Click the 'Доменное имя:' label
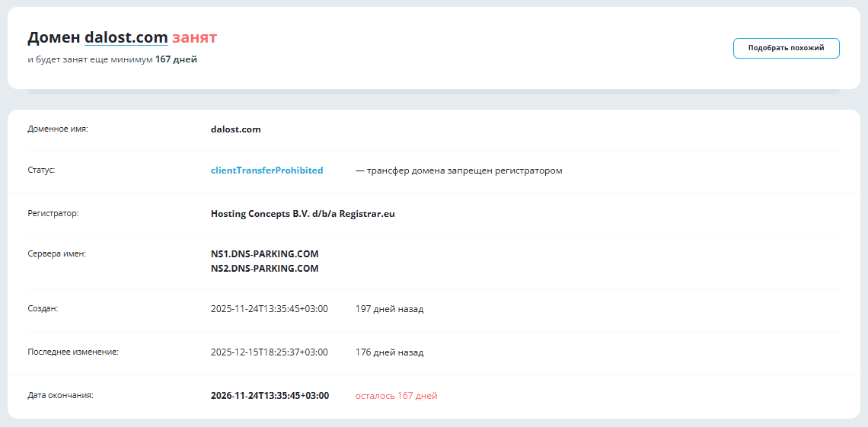 58,129
